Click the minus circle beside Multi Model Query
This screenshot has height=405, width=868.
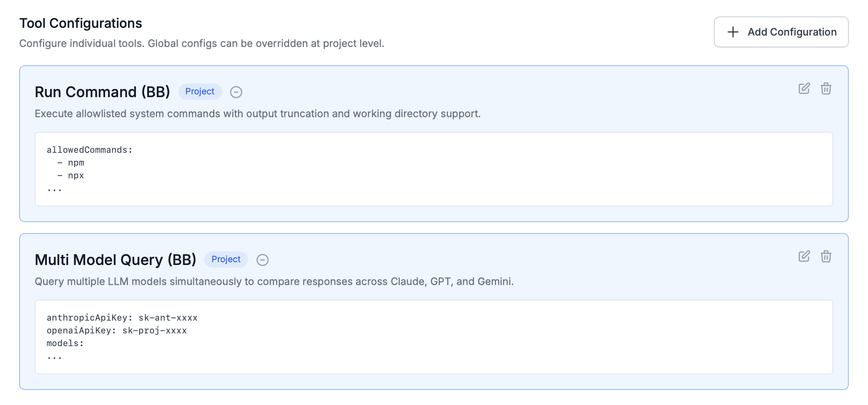(x=263, y=260)
